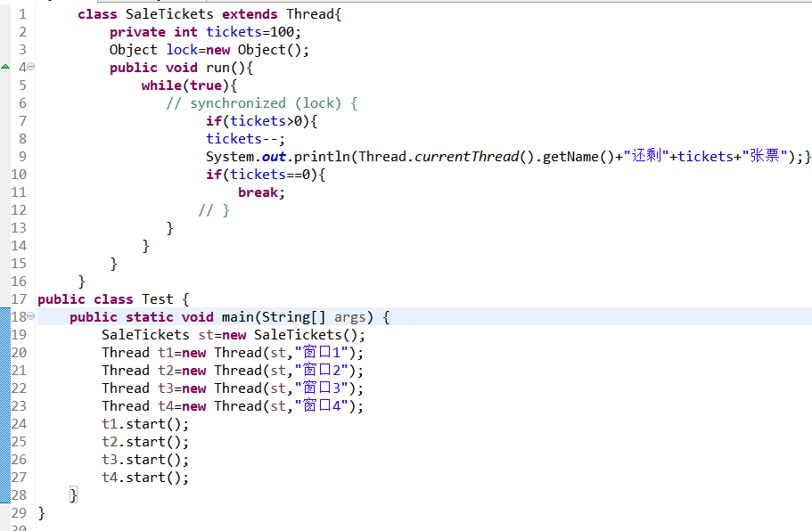Click the line creating thread t2 "窗口2"
The width and height of the screenshot is (812, 531).
(x=233, y=371)
